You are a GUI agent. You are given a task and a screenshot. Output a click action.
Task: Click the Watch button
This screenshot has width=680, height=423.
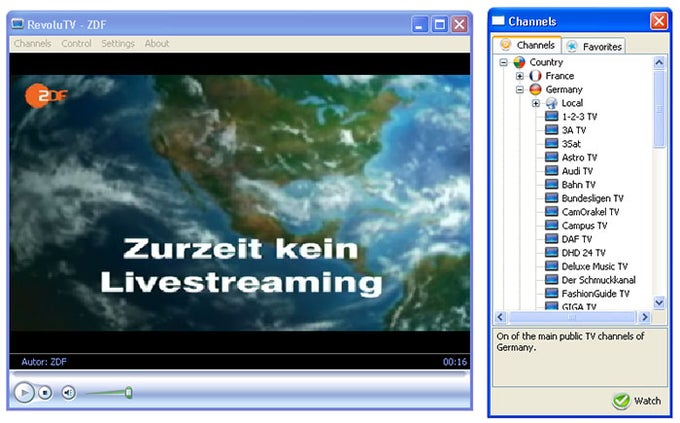point(637,401)
